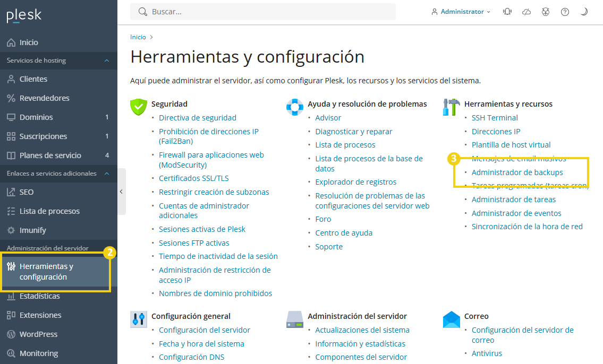Click the Herramientas y recursos tools icon
The width and height of the screenshot is (603, 364).
451,106
